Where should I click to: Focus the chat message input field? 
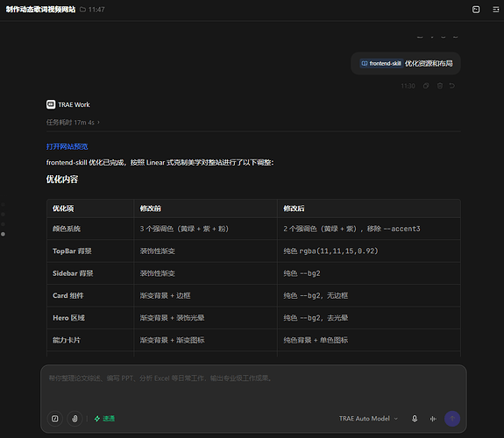coord(253,387)
